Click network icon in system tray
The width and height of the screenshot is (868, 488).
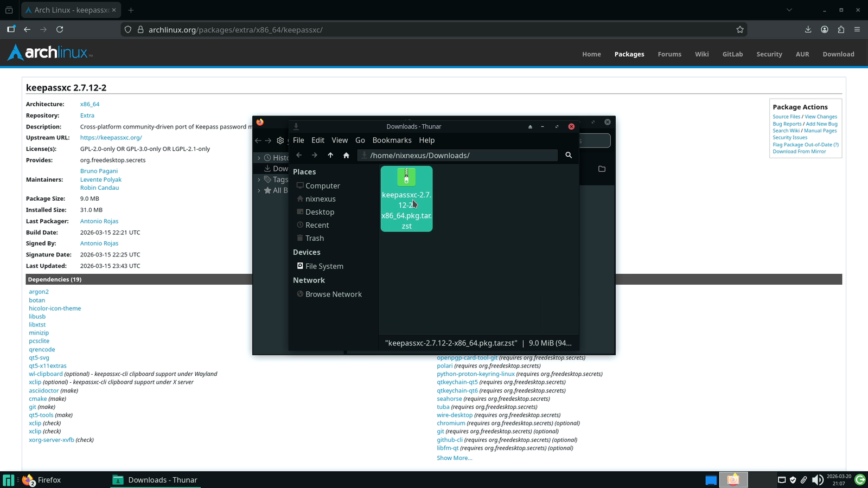782,480
